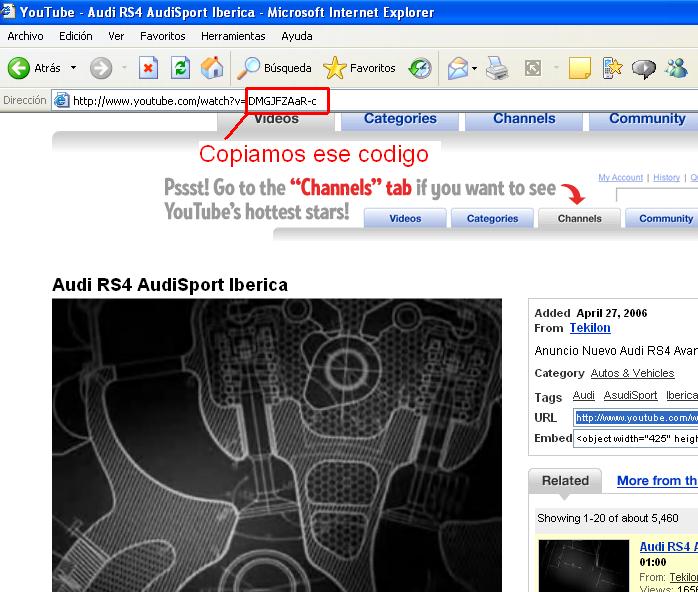
Task: Click the Tekilon uploader link
Action: (x=590, y=328)
